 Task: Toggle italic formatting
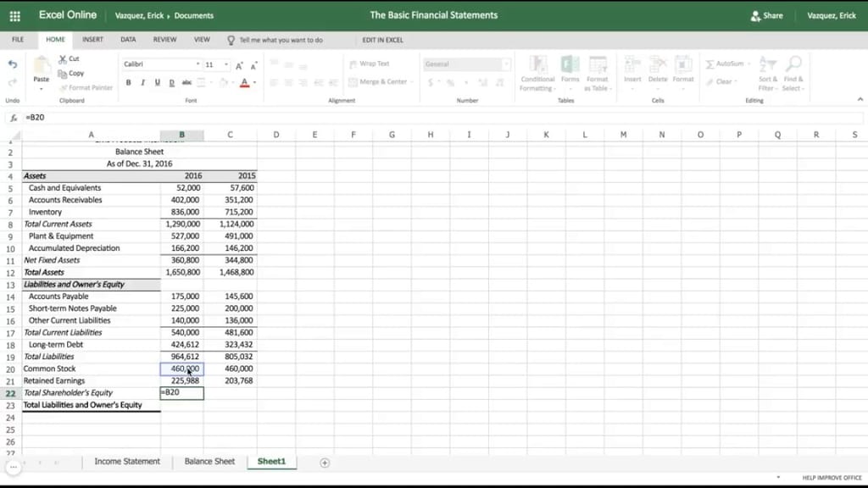point(142,82)
